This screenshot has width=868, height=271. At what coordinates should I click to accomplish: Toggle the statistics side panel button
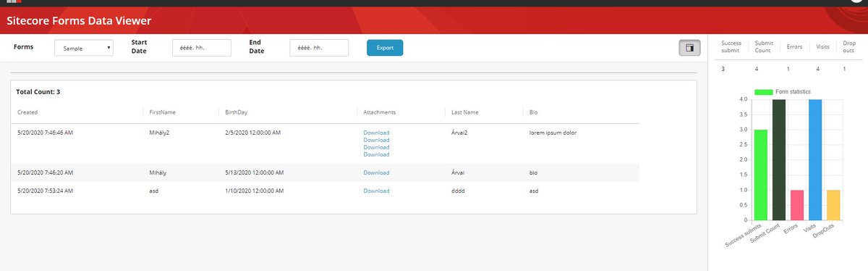(689, 48)
